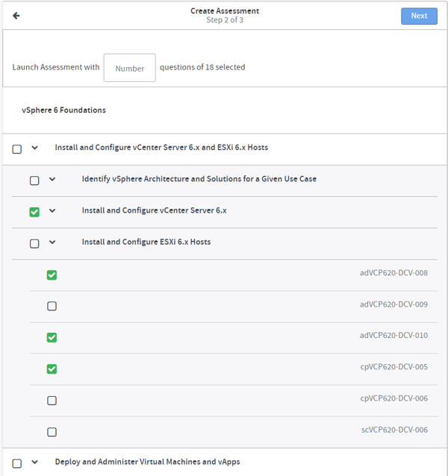This screenshot has height=476, width=448.
Task: Check Deploy and Administer Virtual Machines and vApps box
Action: [17, 463]
